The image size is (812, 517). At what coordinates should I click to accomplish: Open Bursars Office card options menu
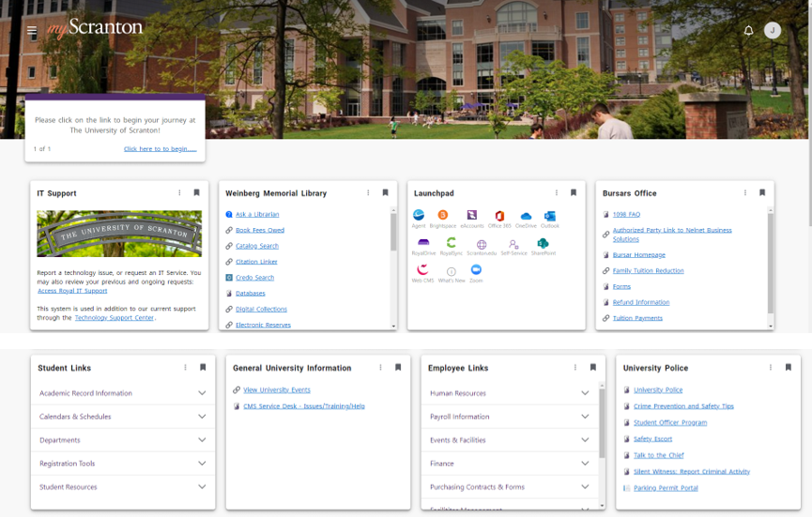pyautogui.click(x=744, y=192)
